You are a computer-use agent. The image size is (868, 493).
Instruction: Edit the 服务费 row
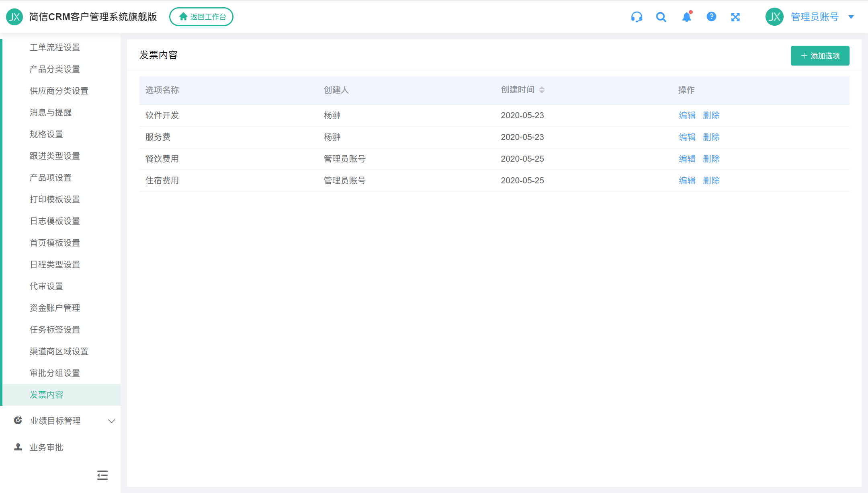click(x=687, y=137)
